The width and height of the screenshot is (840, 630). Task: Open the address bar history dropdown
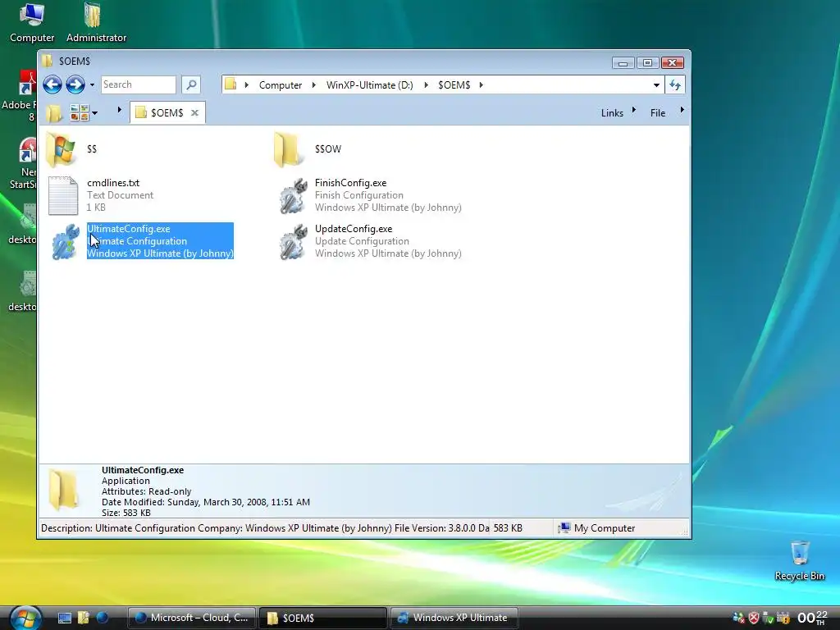click(656, 84)
